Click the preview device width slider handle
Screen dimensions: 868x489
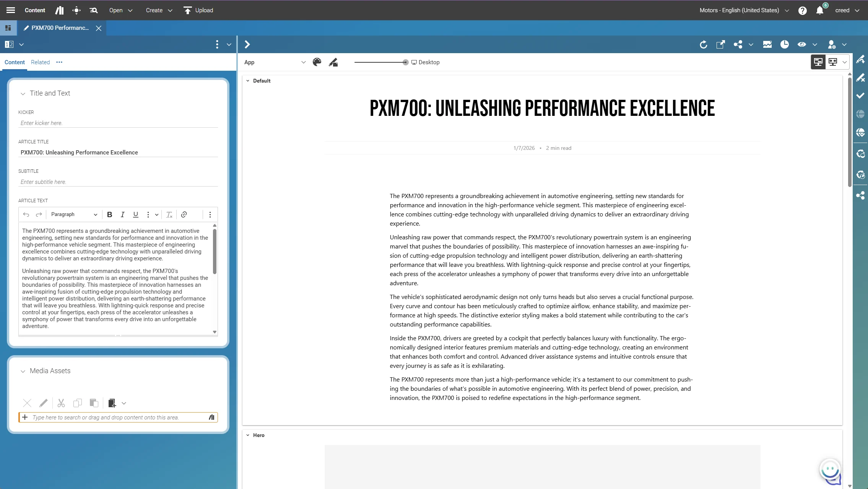click(x=405, y=62)
